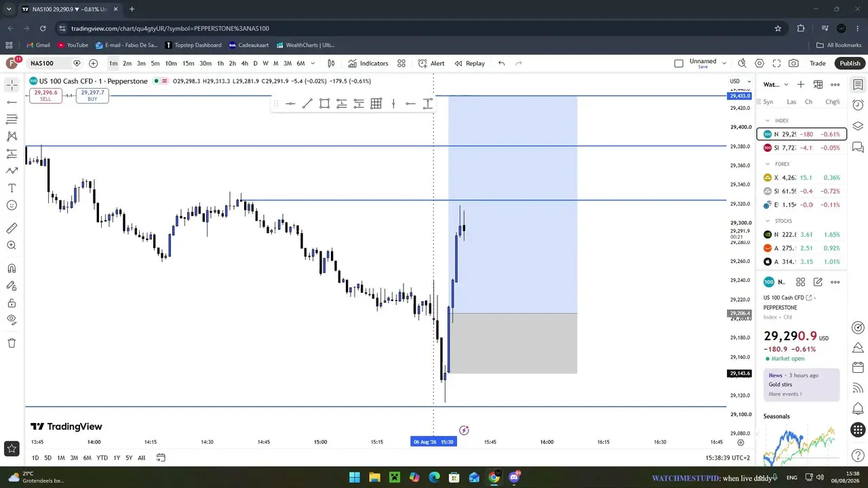This screenshot has width=868, height=488.
Task: Open the layout setup grid icon
Action: point(401,63)
